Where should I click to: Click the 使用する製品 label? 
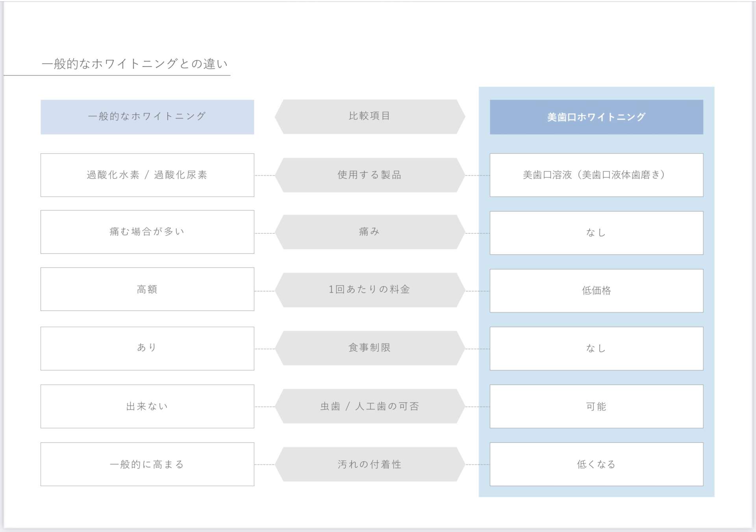coord(370,175)
